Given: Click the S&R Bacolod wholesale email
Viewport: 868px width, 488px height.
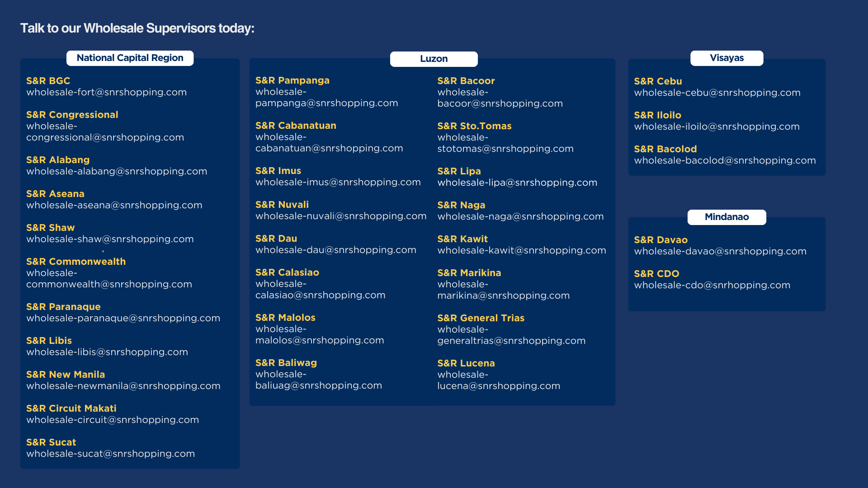Looking at the screenshot, I should [725, 160].
